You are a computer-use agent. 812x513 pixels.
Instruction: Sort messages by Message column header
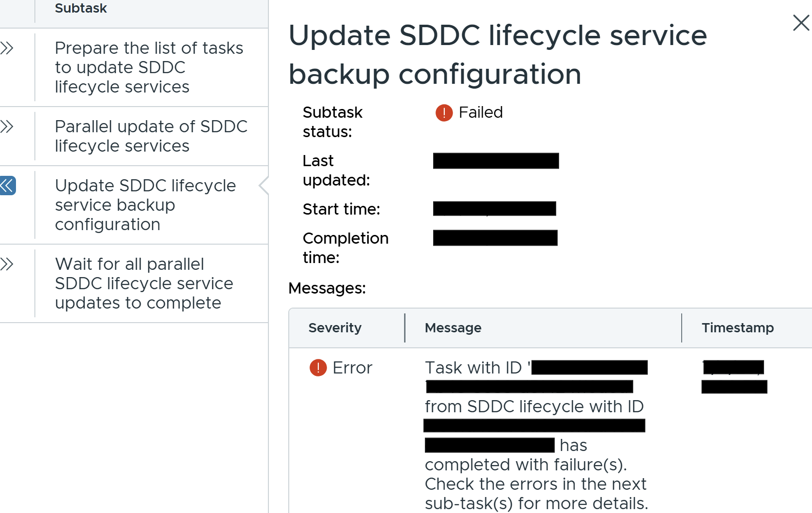pyautogui.click(x=453, y=328)
